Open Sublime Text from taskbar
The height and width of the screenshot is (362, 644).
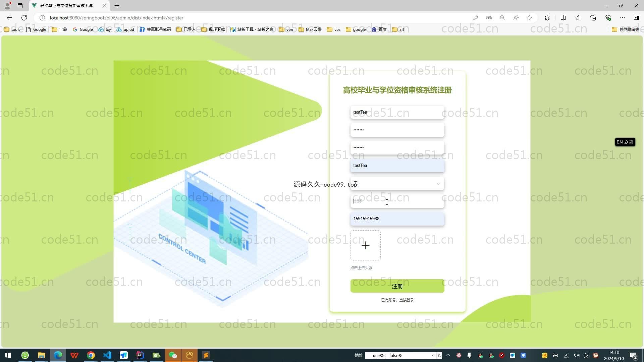click(206, 355)
